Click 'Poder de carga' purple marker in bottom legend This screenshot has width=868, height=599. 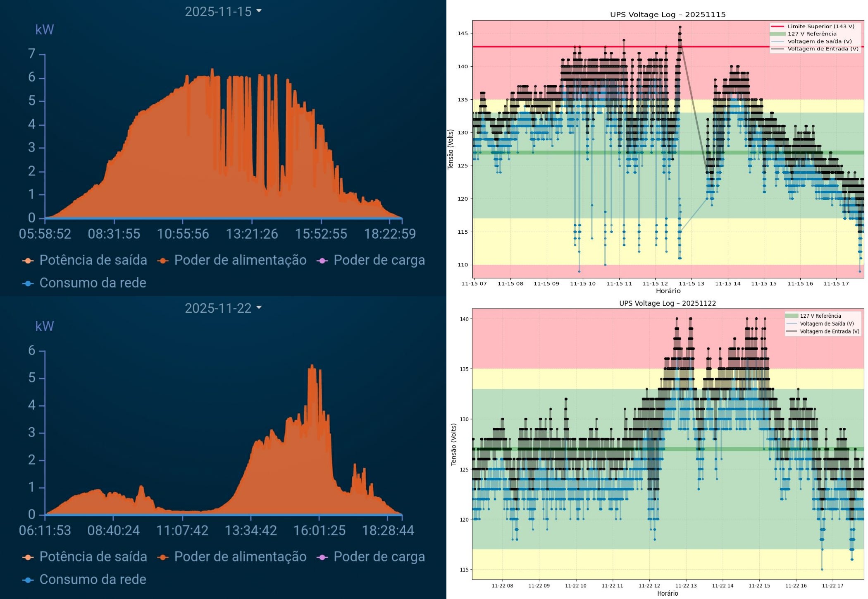322,557
